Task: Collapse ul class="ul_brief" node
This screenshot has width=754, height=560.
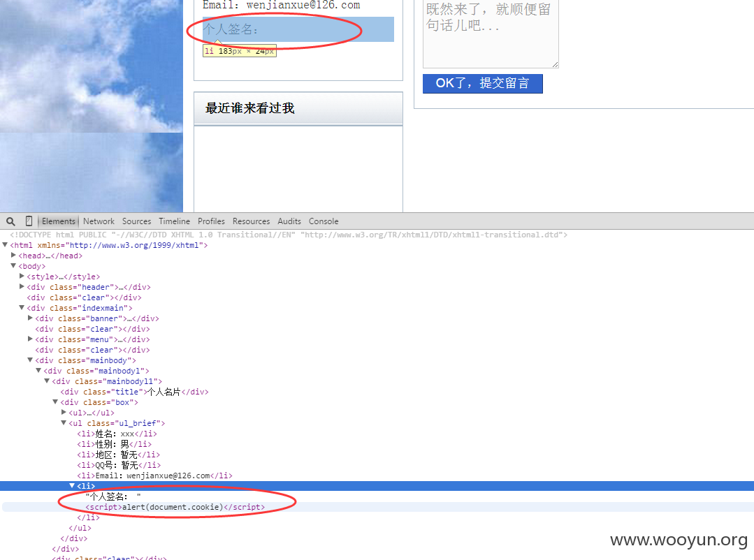Action: (x=64, y=423)
